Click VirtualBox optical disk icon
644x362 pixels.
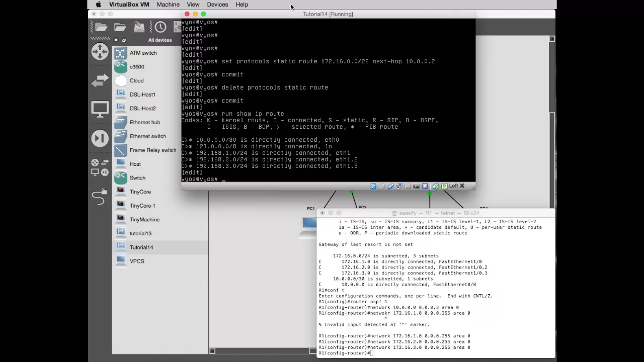[382, 186]
